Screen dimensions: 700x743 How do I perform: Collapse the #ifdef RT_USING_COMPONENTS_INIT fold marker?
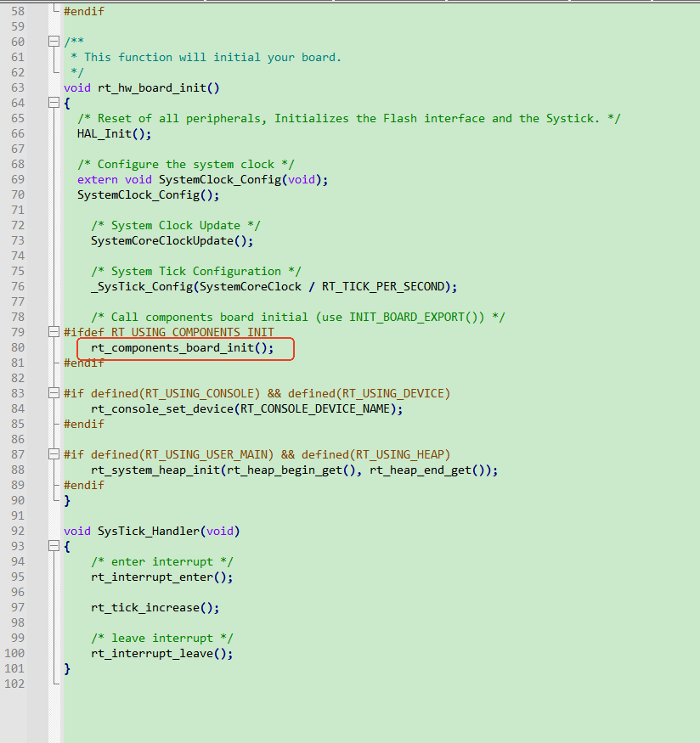[x=54, y=332]
